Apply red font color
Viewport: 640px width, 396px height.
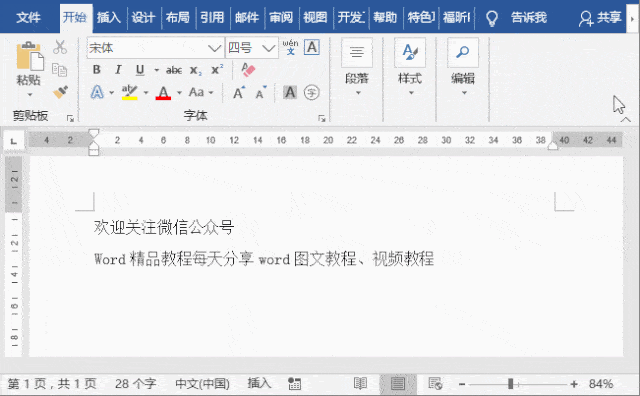[x=163, y=93]
